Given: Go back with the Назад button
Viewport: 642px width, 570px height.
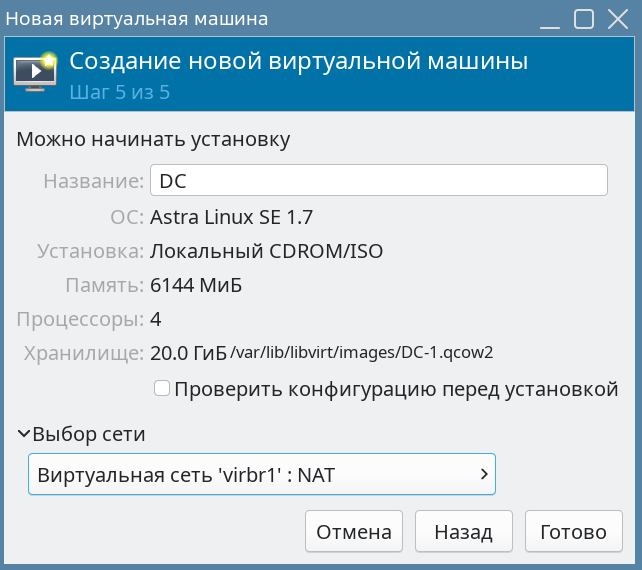Looking at the screenshot, I should tap(463, 532).
